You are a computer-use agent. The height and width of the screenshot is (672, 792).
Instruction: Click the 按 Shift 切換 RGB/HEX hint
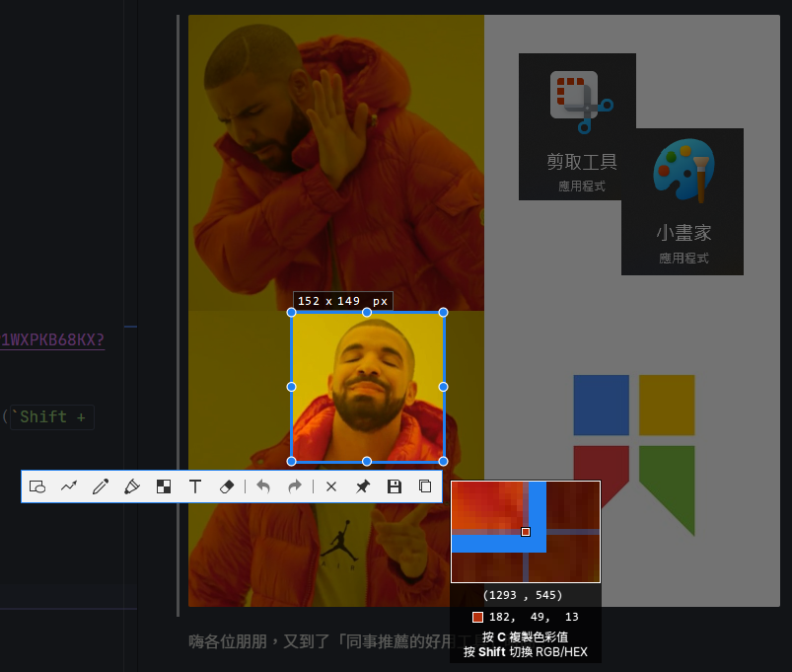(526, 652)
